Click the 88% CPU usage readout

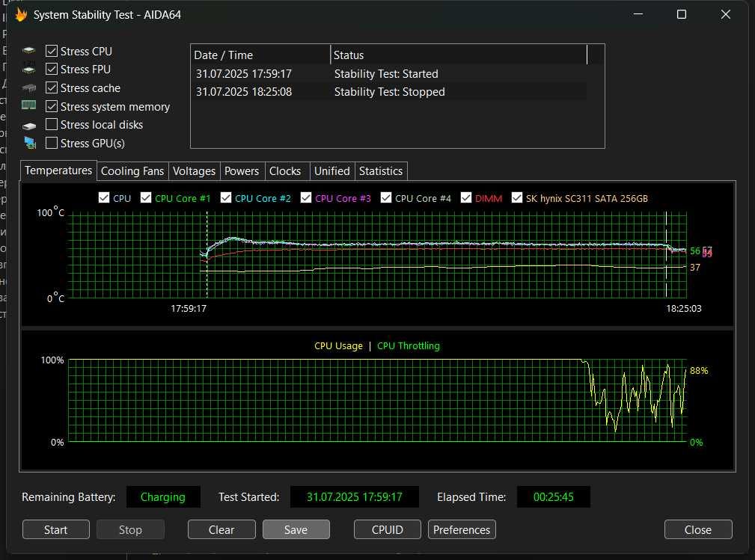pos(699,370)
